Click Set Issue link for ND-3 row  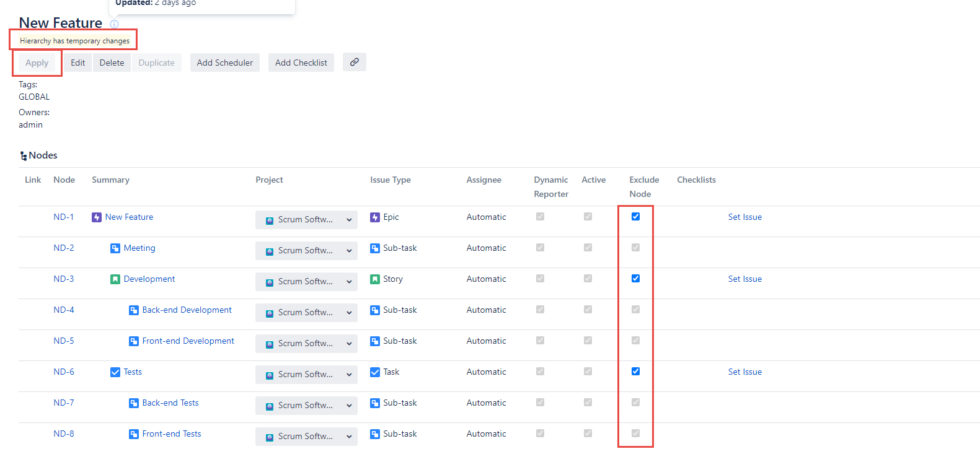pyautogui.click(x=744, y=279)
